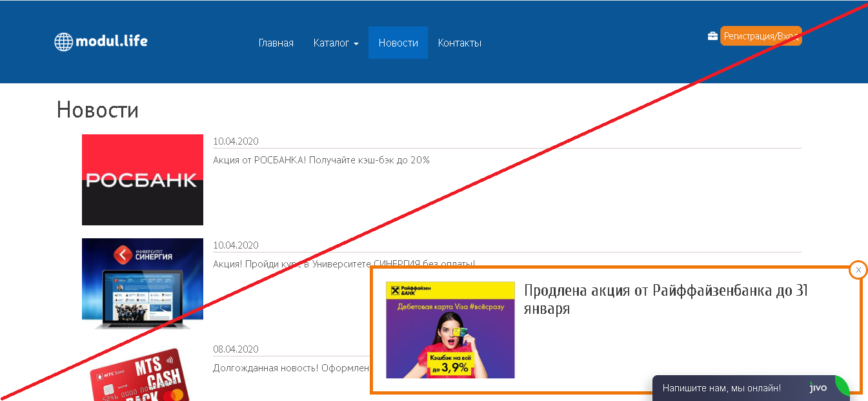Open the Новости menu item
The width and height of the screenshot is (868, 401).
398,43
